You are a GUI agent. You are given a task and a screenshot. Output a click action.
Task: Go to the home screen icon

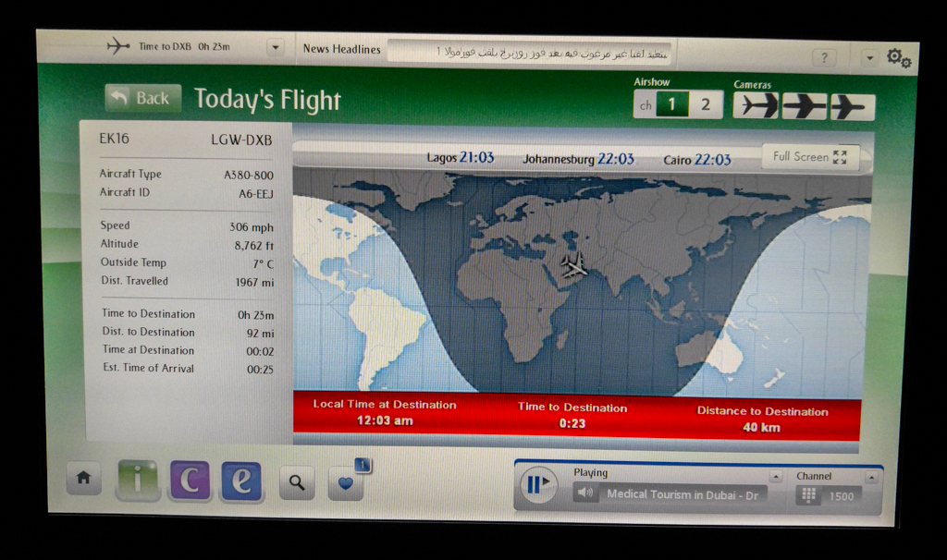[83, 479]
